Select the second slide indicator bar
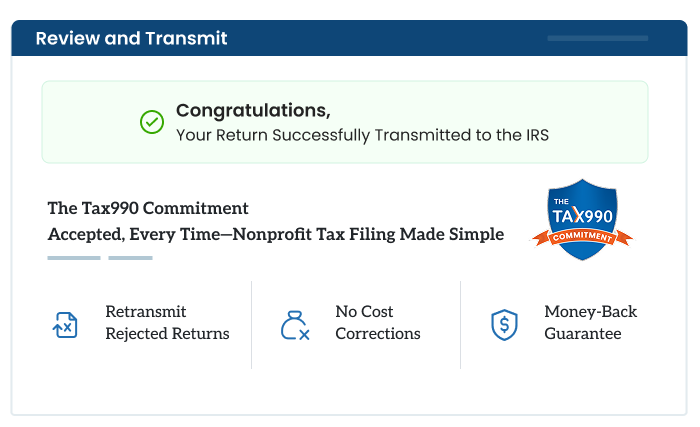Image resolution: width=700 pixels, height=427 pixels. point(130,258)
